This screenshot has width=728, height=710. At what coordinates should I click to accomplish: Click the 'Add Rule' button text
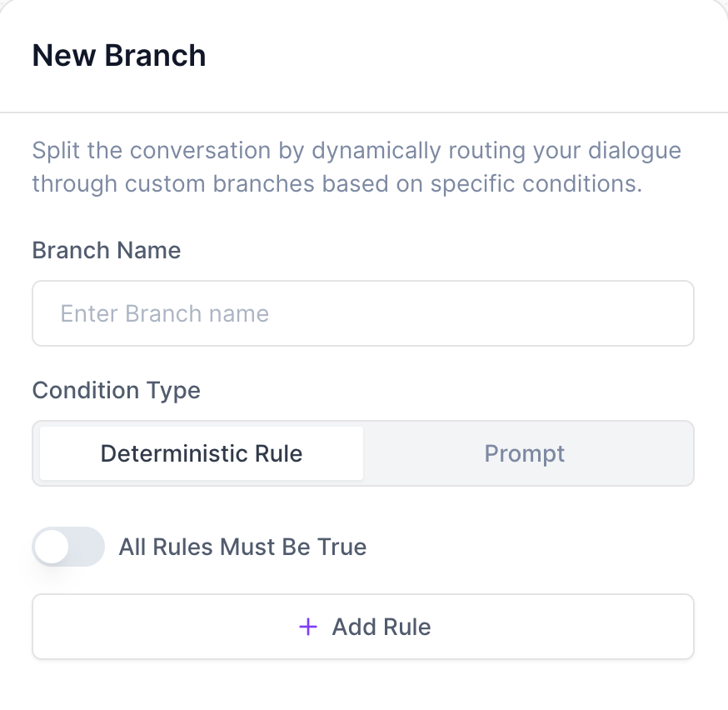381,627
